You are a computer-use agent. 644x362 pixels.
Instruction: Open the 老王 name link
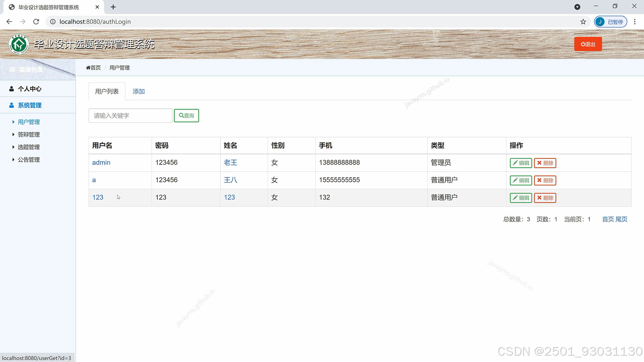(230, 163)
